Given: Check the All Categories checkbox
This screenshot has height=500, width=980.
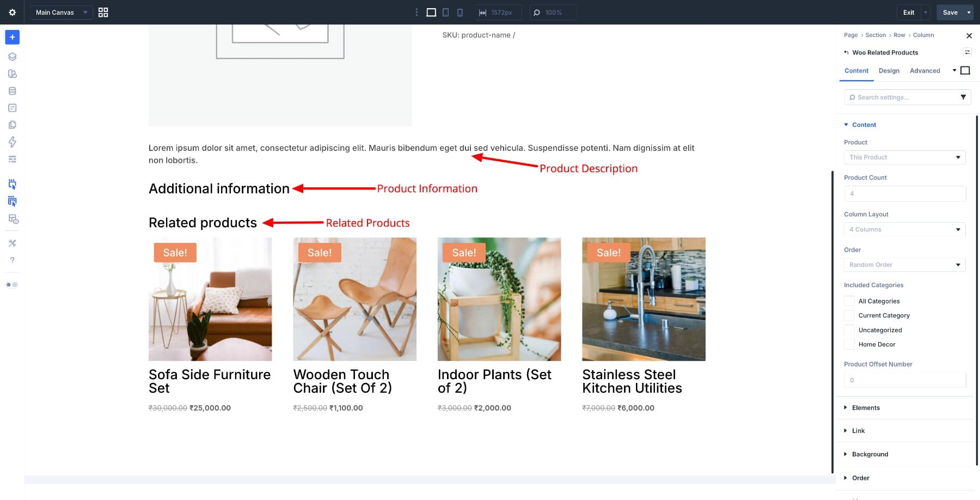Looking at the screenshot, I should pyautogui.click(x=849, y=301).
